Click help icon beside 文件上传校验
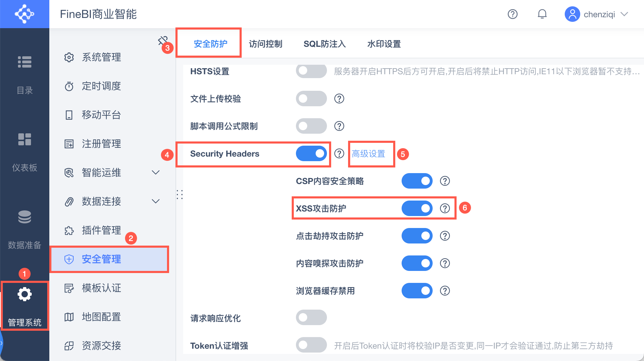Screen dimensions: 644x361 [339, 99]
